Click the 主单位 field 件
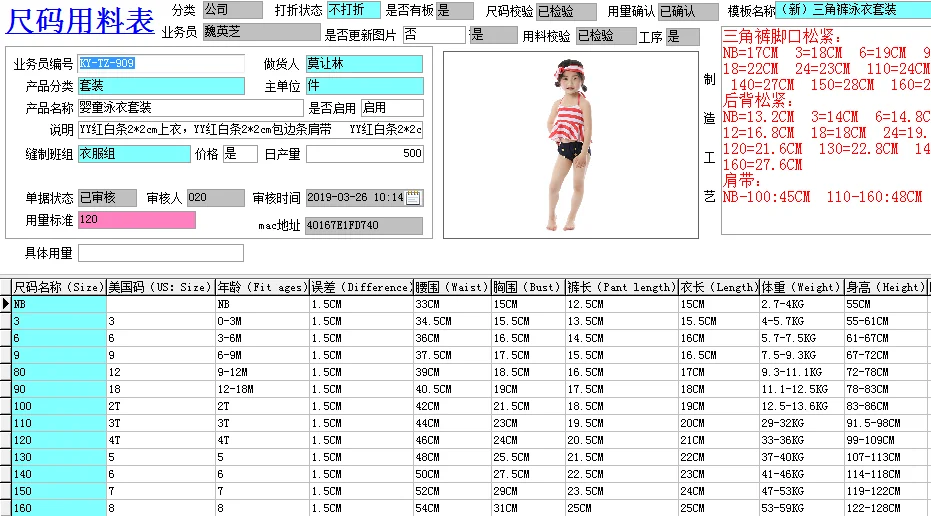Screen dimensions: 931x516 [x=365, y=86]
